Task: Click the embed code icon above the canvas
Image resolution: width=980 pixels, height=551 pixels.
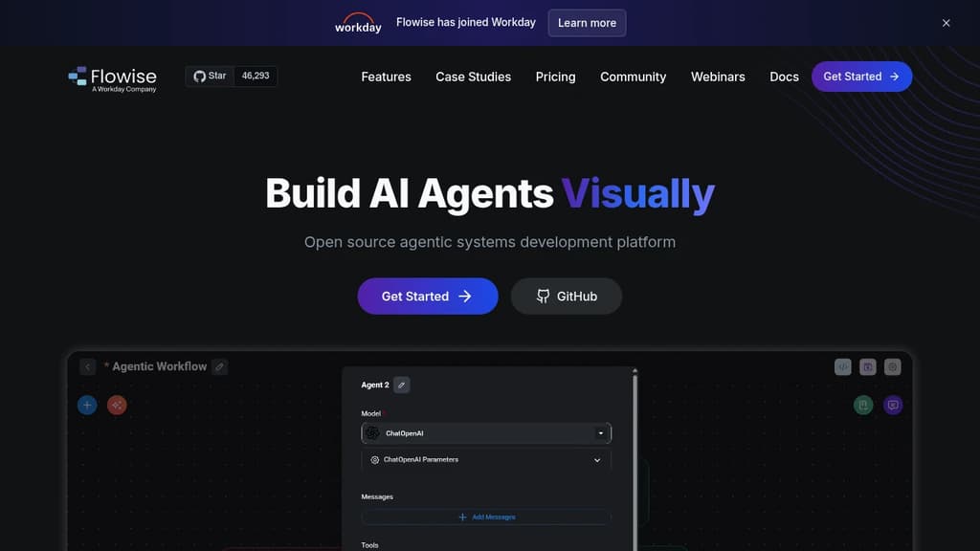Action: click(x=842, y=366)
